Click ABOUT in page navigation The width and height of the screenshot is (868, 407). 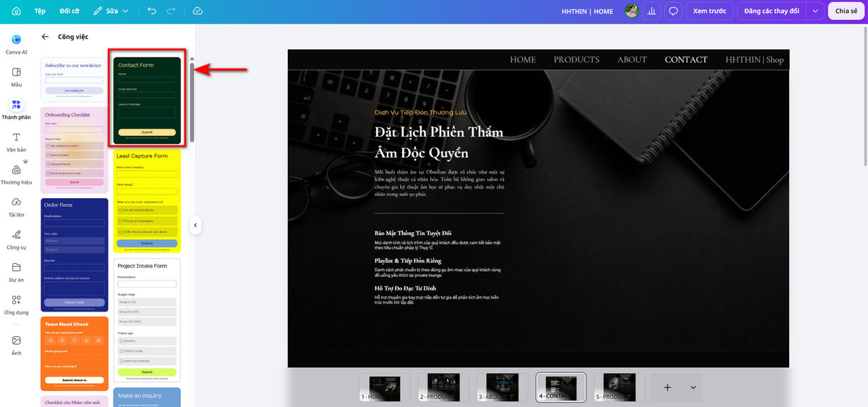tap(632, 59)
